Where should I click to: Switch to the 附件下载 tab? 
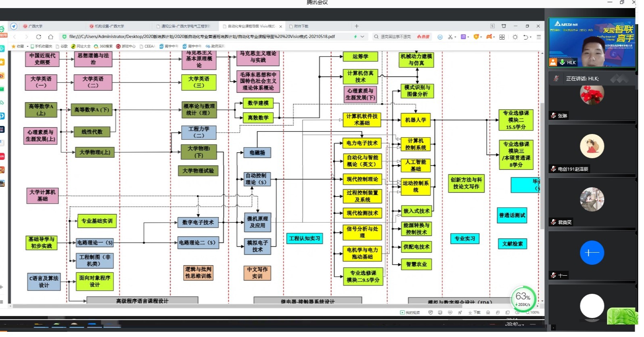[x=301, y=26]
